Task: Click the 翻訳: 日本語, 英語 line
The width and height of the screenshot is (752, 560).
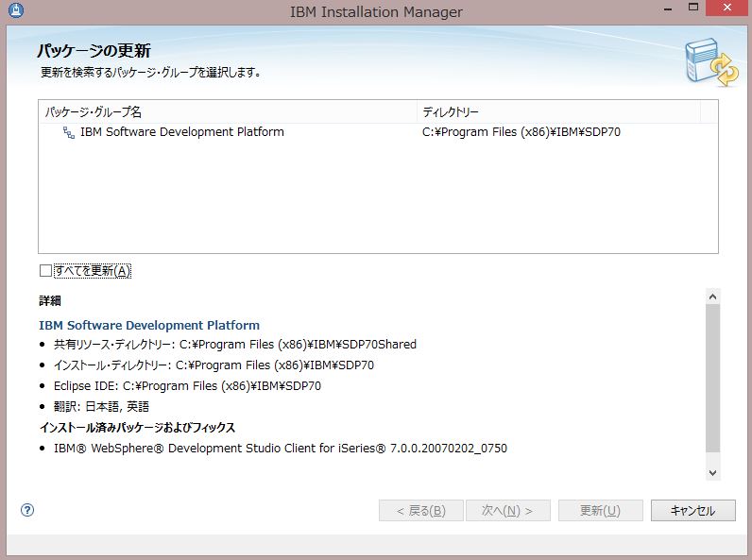Action: click(101, 407)
